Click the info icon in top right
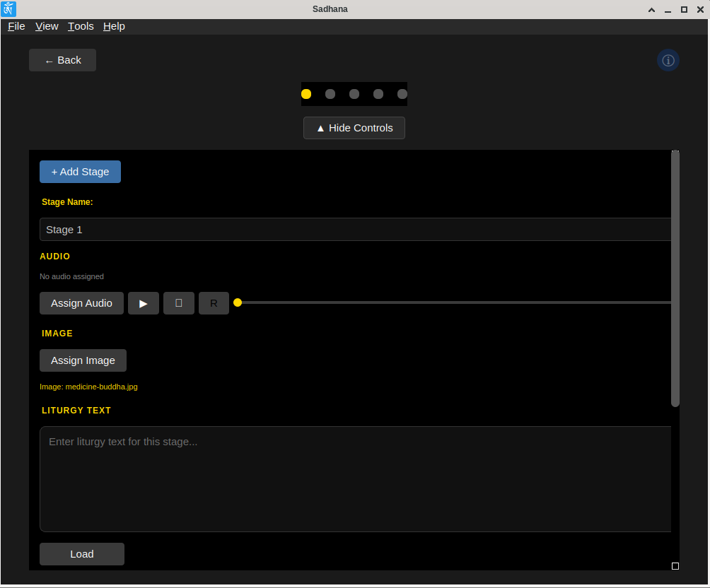The width and height of the screenshot is (710, 588). [668, 60]
